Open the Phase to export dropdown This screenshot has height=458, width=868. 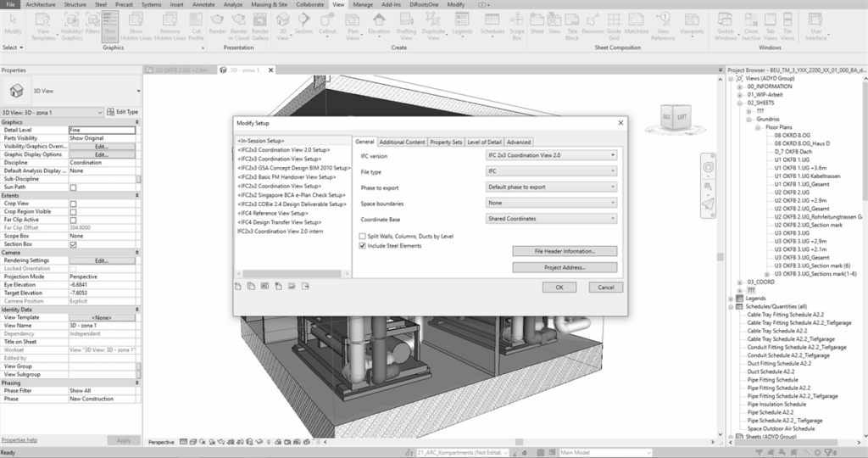551,187
